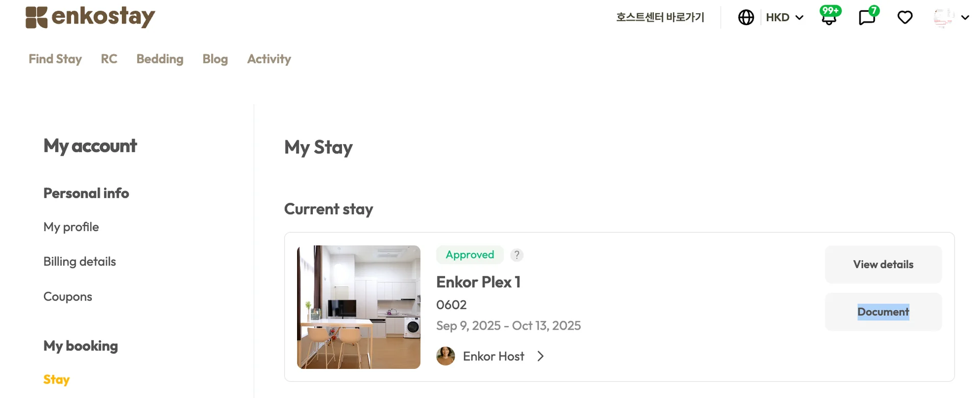Expand the profile menu chevron

click(x=965, y=17)
